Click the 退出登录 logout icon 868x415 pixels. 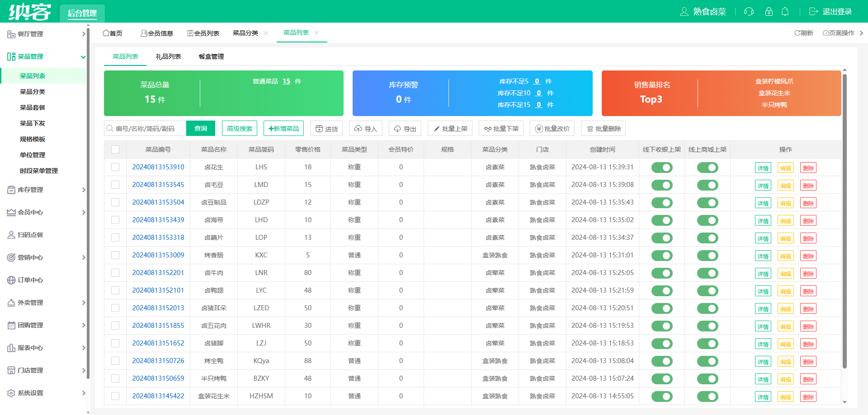(813, 12)
